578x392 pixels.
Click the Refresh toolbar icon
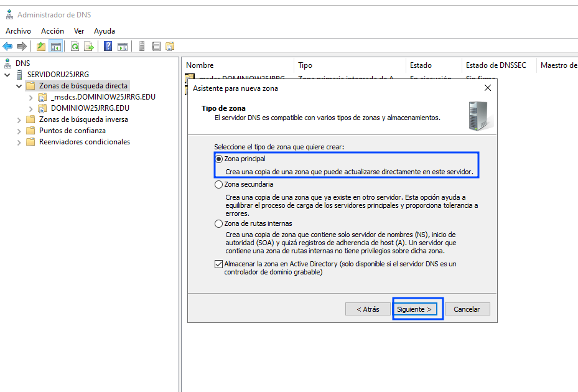coord(75,47)
